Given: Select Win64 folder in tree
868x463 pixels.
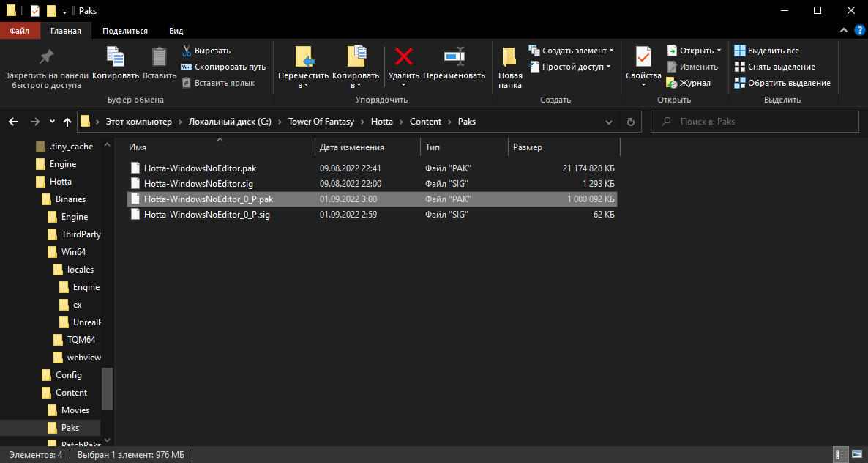Looking at the screenshot, I should pos(67,252).
